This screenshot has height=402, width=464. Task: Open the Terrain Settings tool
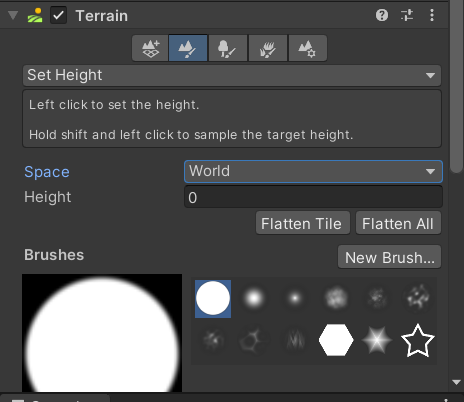[307, 48]
